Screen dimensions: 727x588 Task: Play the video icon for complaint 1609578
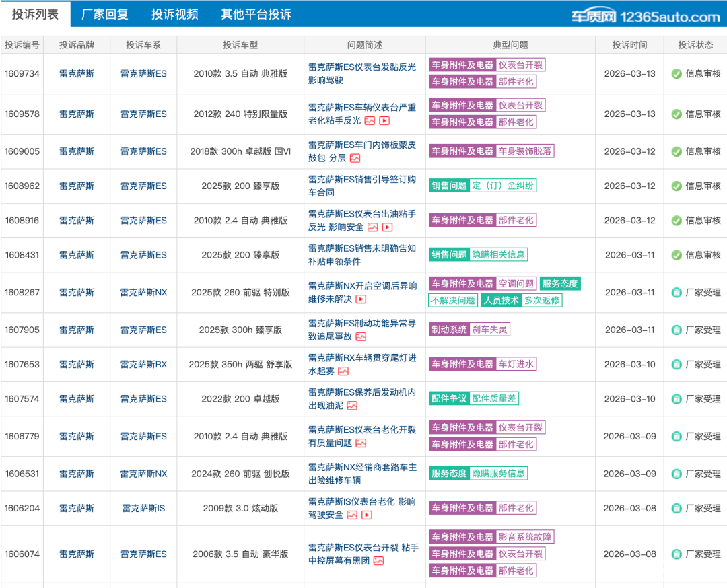click(384, 121)
